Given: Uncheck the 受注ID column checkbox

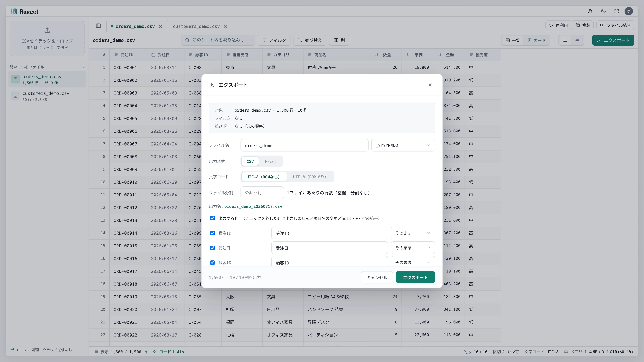Looking at the screenshot, I should click(x=212, y=233).
